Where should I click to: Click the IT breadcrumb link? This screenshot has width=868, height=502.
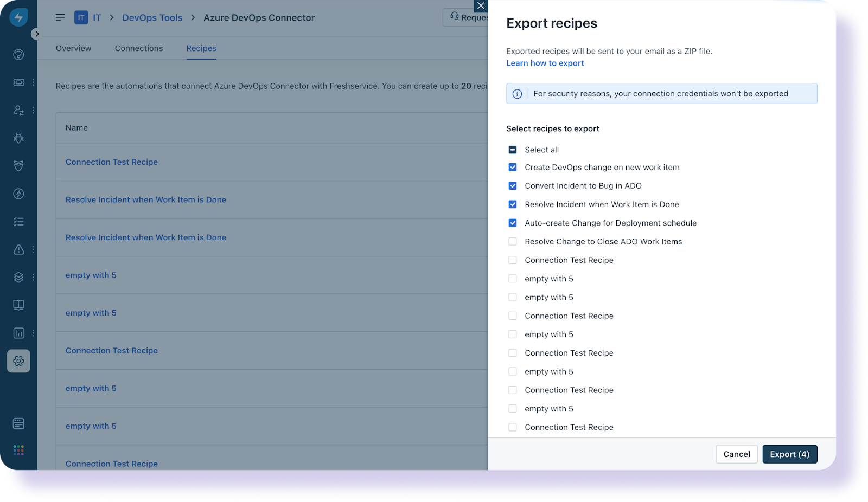[97, 17]
